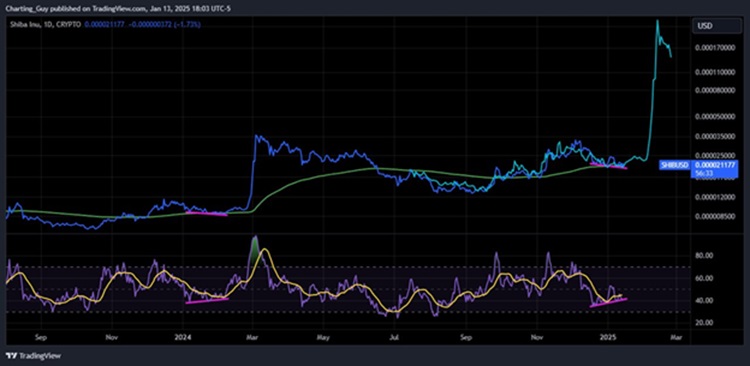Click the 80.00 level on the RSI scale
The width and height of the screenshot is (750, 366).
click(705, 256)
